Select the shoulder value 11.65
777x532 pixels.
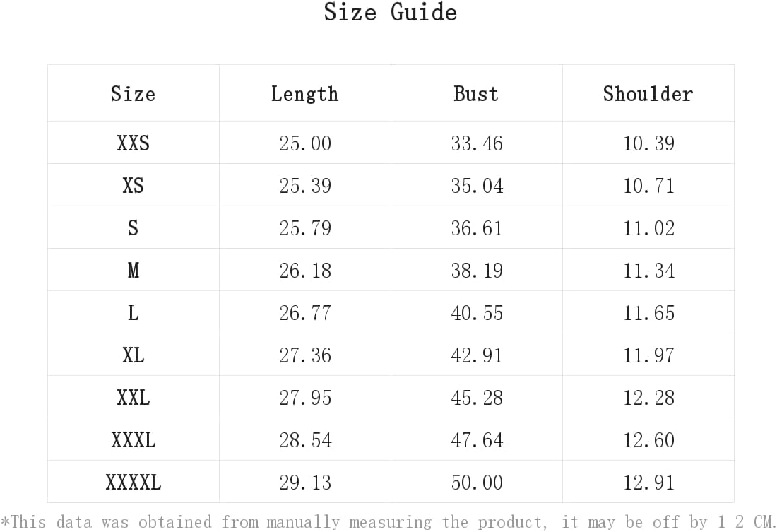[648, 313]
